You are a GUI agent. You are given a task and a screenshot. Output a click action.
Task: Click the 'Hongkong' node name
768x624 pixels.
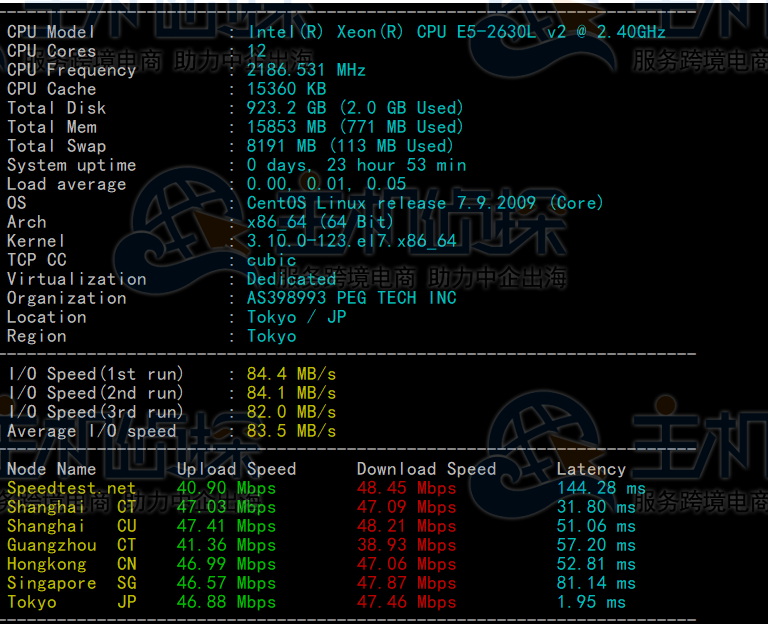(x=47, y=565)
